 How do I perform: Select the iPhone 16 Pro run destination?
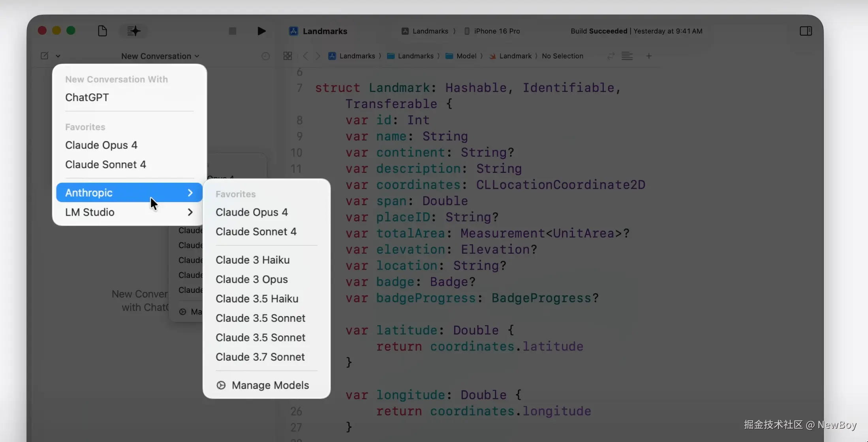[x=496, y=31]
